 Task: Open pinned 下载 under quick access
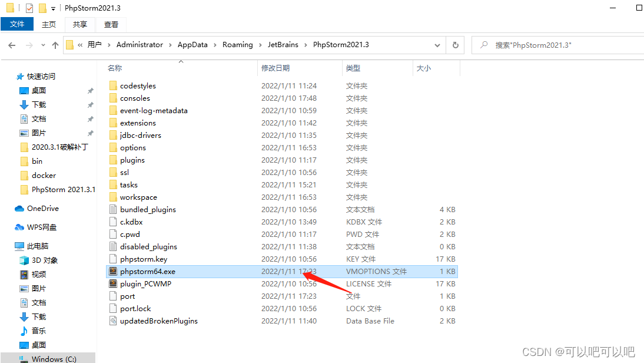pos(39,104)
